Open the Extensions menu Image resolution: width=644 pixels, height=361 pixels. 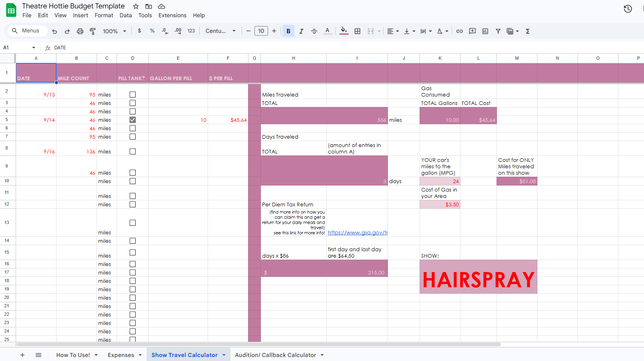[x=172, y=15]
